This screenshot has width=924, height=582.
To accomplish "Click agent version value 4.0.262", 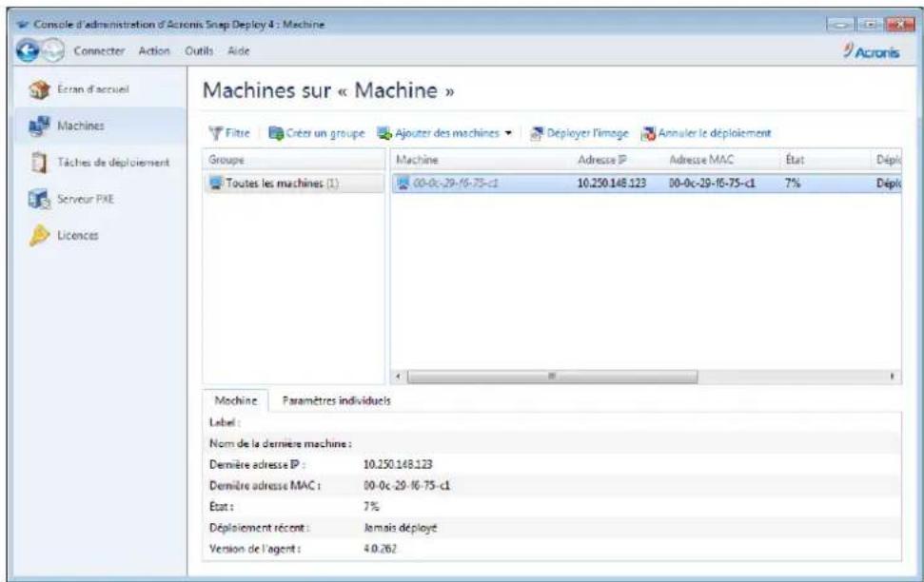I will pos(380,549).
